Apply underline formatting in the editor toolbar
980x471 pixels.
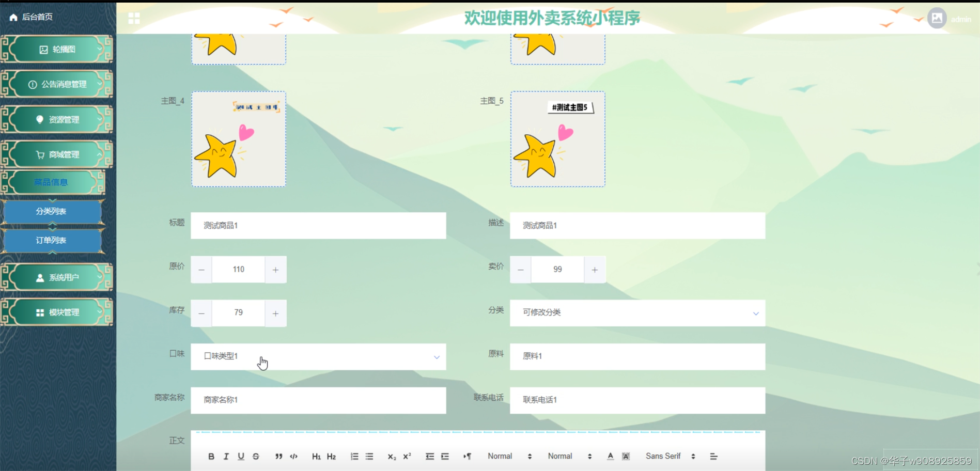241,456
